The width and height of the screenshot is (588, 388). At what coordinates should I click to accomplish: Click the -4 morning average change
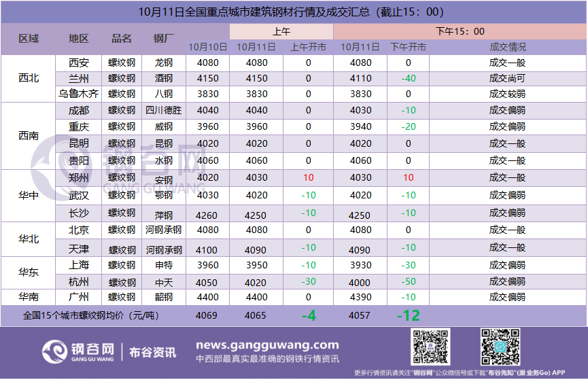coord(309,316)
